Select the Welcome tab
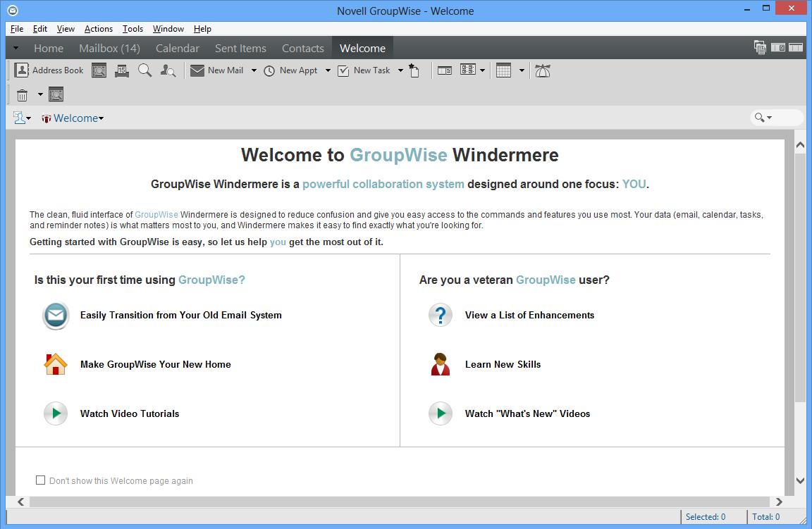 coord(362,48)
